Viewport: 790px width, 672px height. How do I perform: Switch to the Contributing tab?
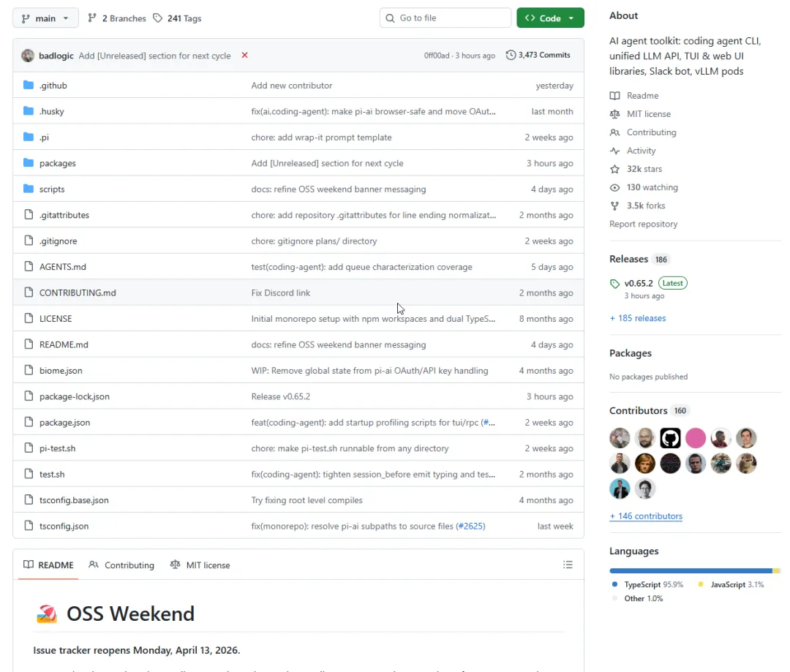(x=121, y=565)
